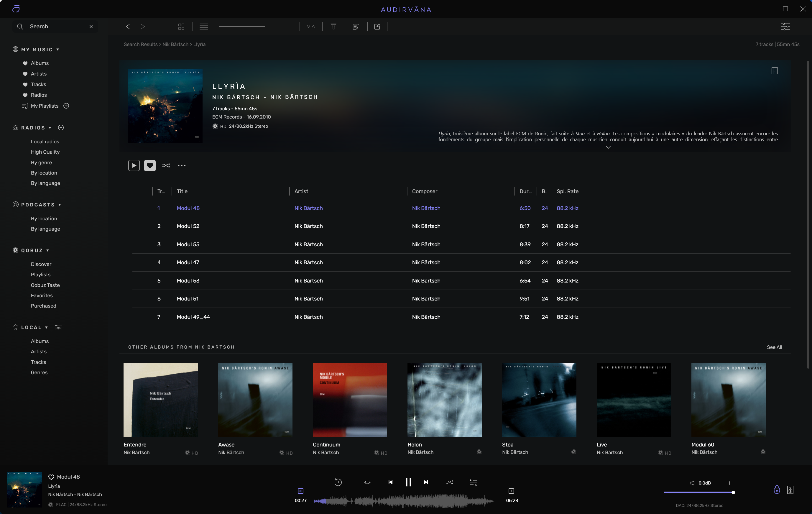
Task: Collapse the MY MUSIC section
Action: coord(58,50)
